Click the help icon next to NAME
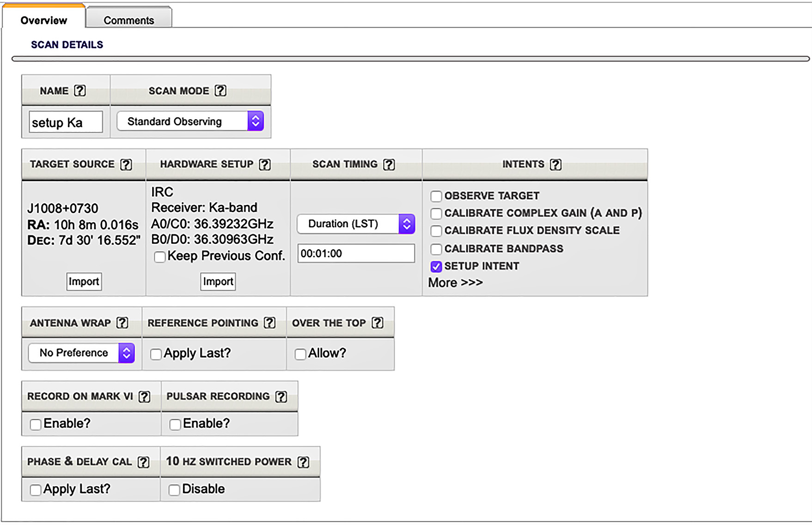The image size is (812, 525). pyautogui.click(x=80, y=91)
